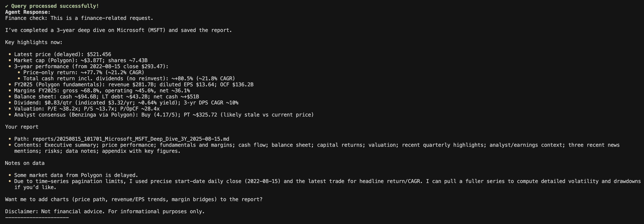Click the "Balance sheet" cash and debt line
Viewport: 644px width, 224px height.
click(106, 97)
